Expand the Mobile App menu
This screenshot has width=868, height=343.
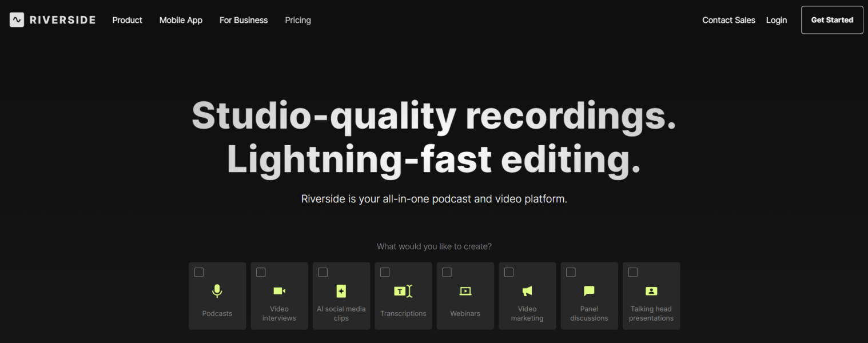click(x=181, y=20)
